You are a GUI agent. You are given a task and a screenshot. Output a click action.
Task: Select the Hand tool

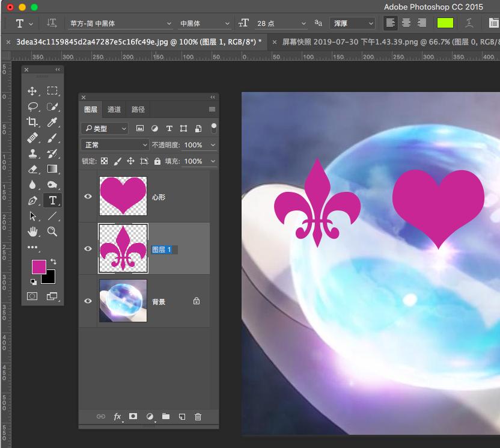tap(32, 232)
